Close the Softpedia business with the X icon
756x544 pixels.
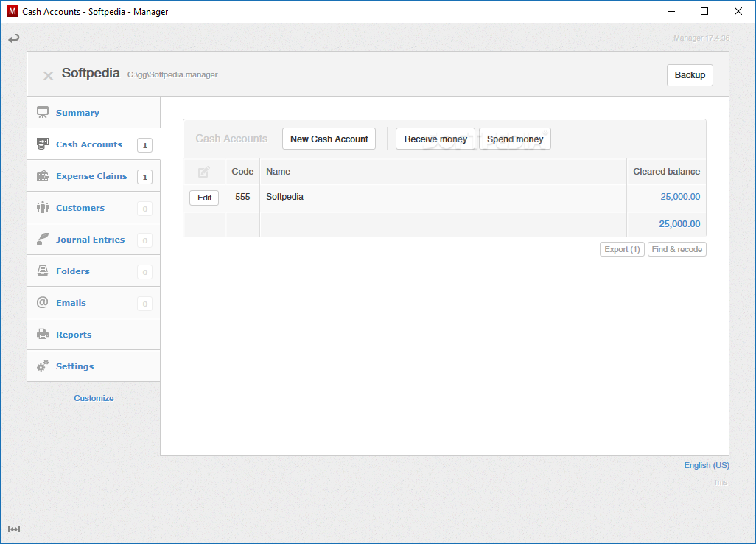click(48, 76)
